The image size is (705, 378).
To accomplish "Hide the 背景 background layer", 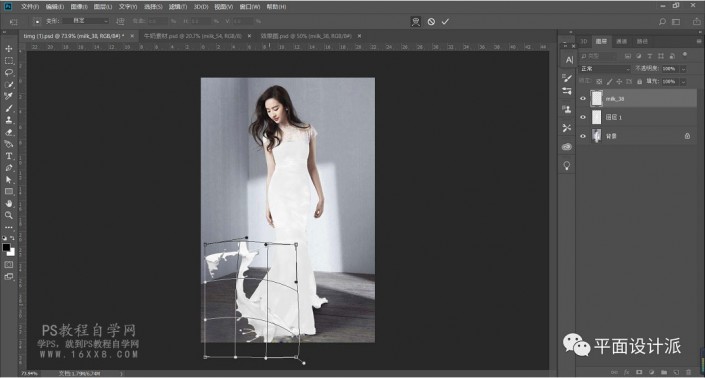I will coord(583,136).
